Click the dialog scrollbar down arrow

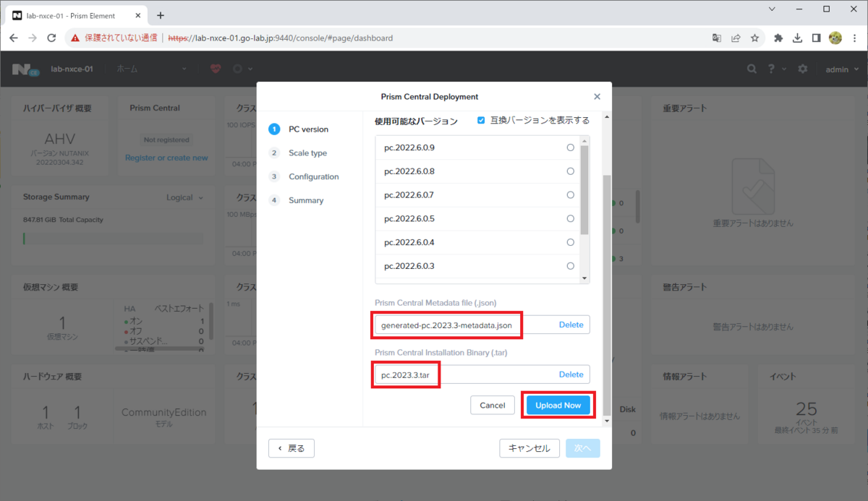pyautogui.click(x=608, y=421)
